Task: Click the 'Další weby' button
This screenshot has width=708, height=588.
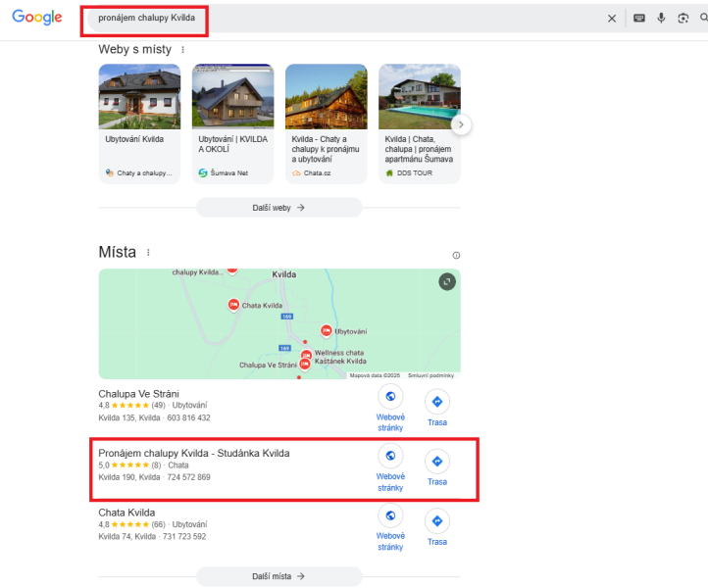Action: [279, 208]
